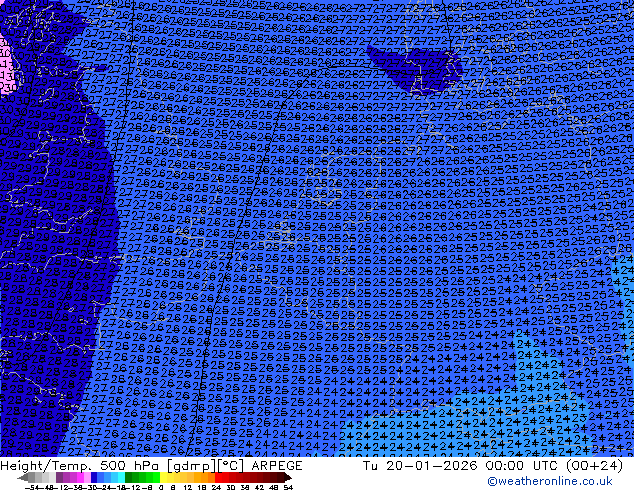Viewport: 634px width, 490px height.
Task: Click the bright red legend swatch
Action: tap(218, 477)
